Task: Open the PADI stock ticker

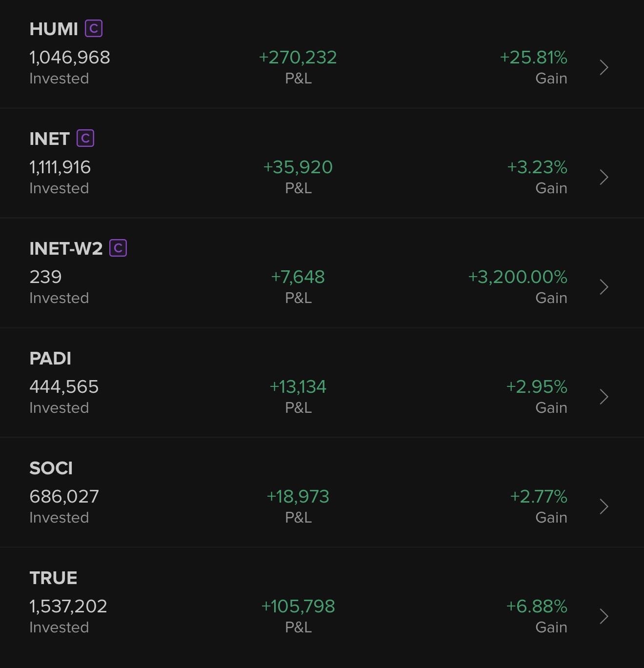Action: (50, 359)
